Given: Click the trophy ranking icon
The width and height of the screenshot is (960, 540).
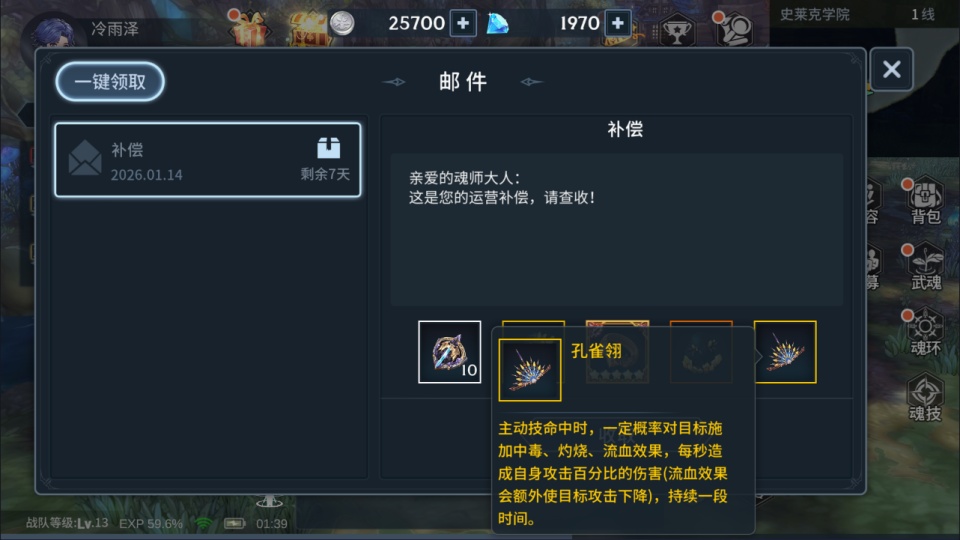Looking at the screenshot, I should tap(677, 29).
